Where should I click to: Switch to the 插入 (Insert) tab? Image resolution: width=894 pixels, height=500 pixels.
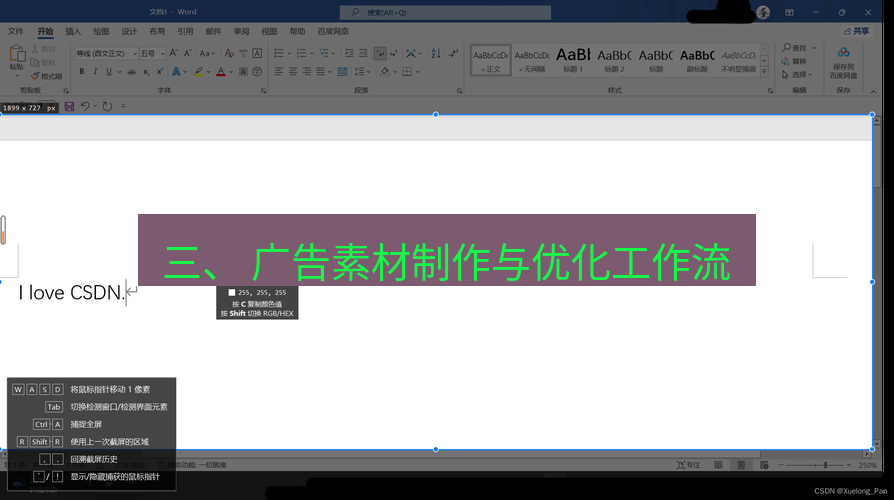pyautogui.click(x=73, y=31)
